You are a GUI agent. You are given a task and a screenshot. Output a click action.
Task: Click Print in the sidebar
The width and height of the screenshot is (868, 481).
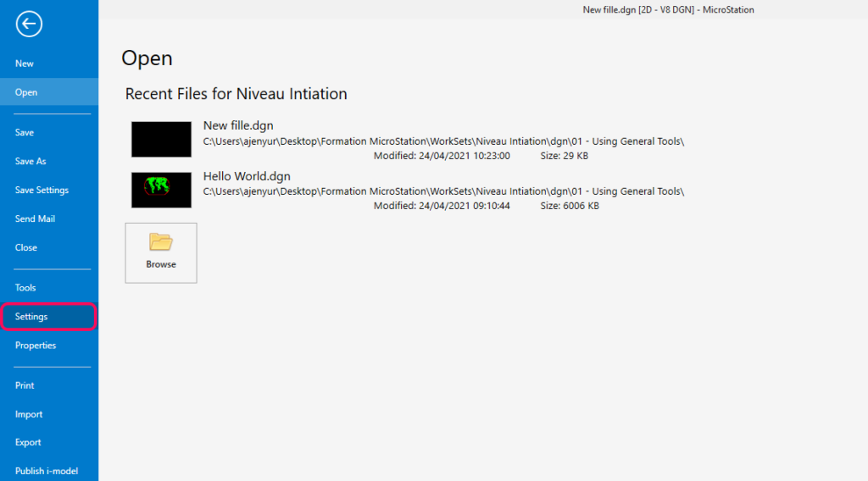point(49,385)
